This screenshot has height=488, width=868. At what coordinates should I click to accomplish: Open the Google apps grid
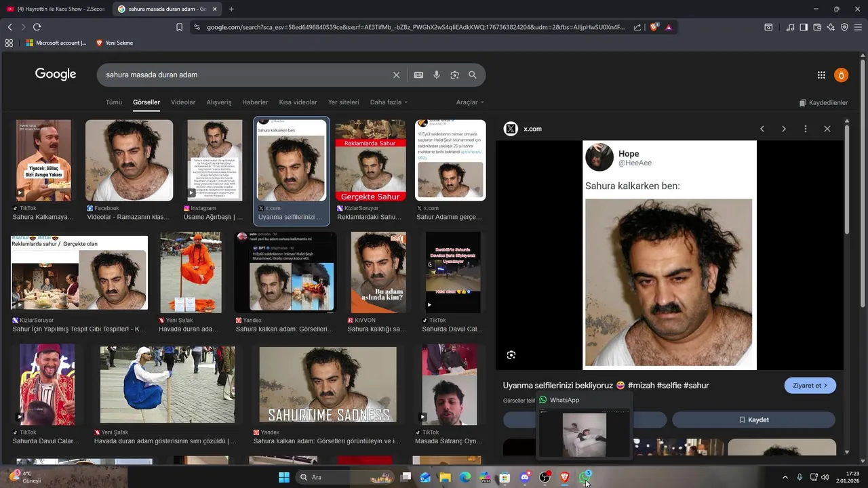click(821, 75)
